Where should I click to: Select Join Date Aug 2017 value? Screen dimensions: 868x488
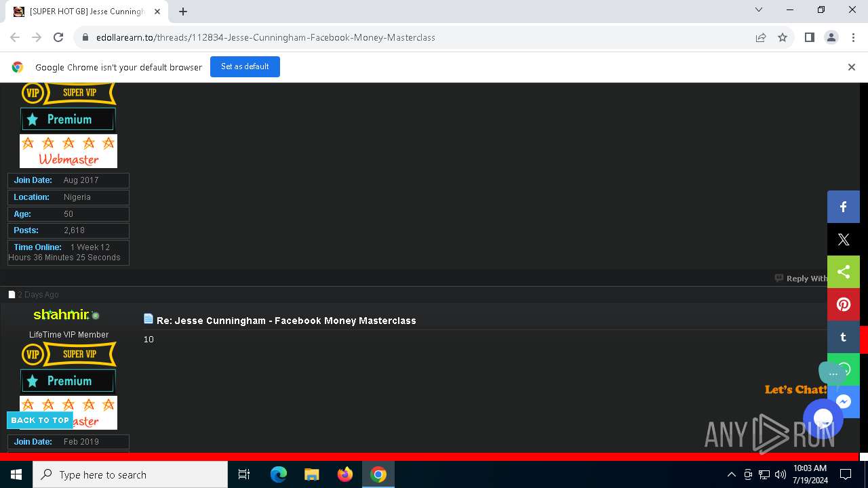coord(81,180)
